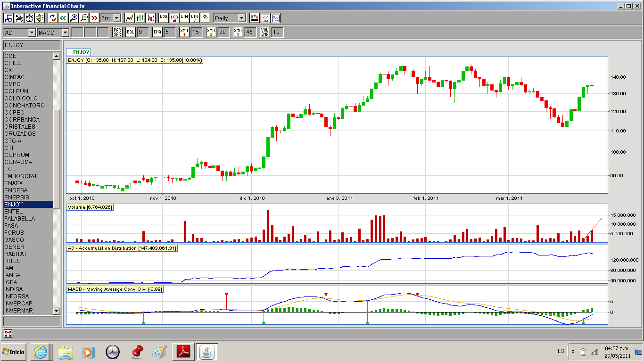Click the chart with red volume bars icon
Viewport: 644px width, 362px height.
point(265,18)
